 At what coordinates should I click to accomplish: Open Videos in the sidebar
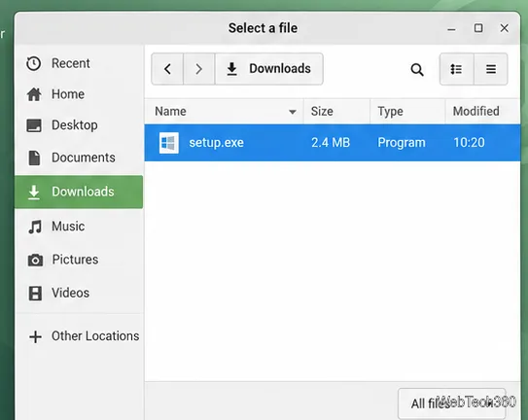point(79,293)
